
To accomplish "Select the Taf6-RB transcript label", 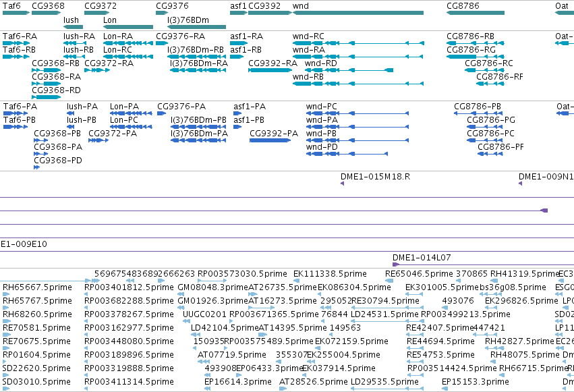I will click(20, 50).
